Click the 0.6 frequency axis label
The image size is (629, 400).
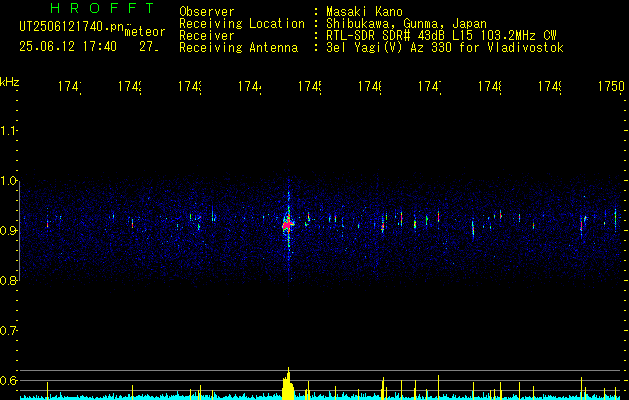[x=8, y=380]
